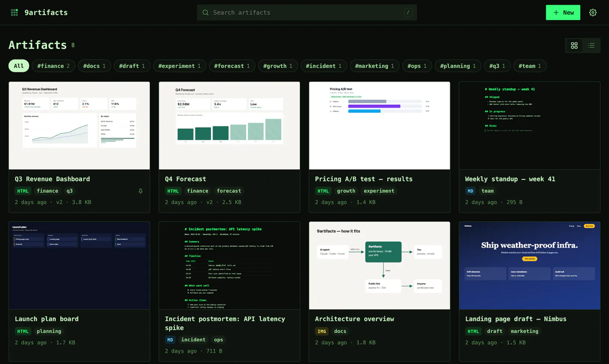Switch to list view layout
The height and width of the screenshot is (364, 609).
click(591, 46)
